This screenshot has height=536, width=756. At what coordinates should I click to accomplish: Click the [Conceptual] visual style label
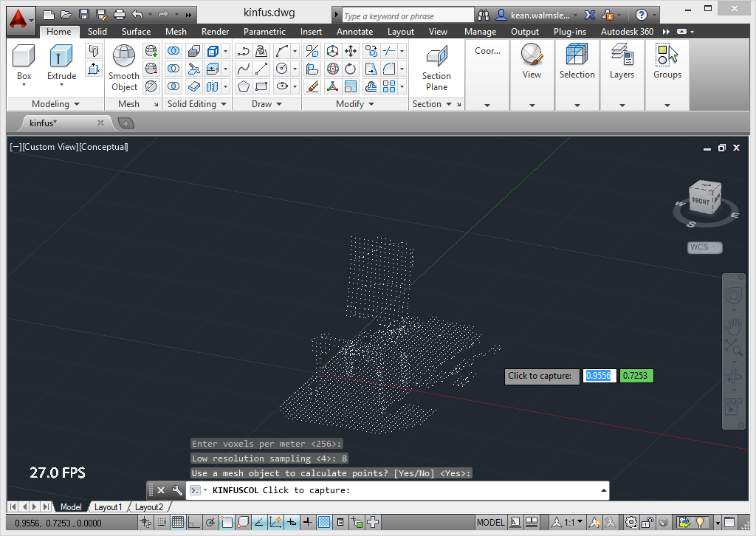point(103,147)
